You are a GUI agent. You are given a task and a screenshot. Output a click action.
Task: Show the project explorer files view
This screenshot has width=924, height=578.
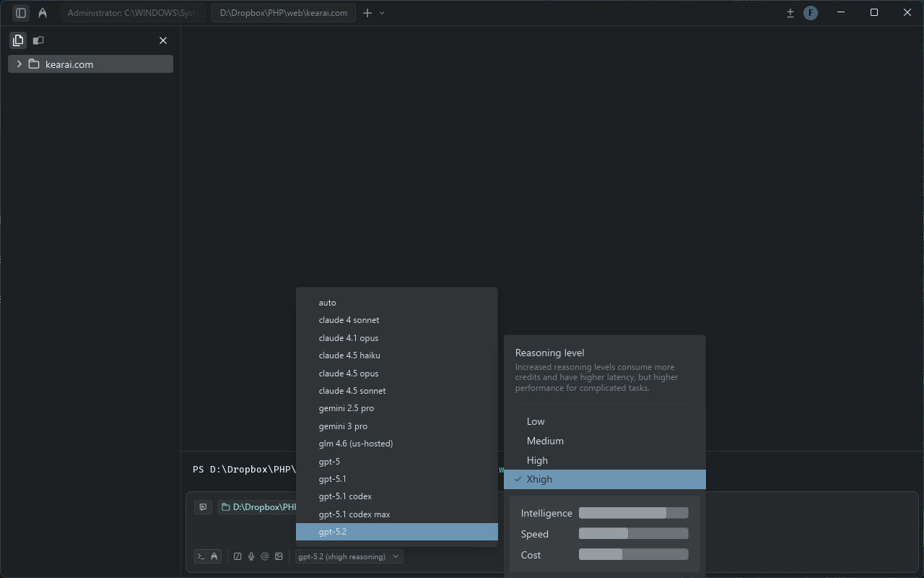(x=18, y=40)
